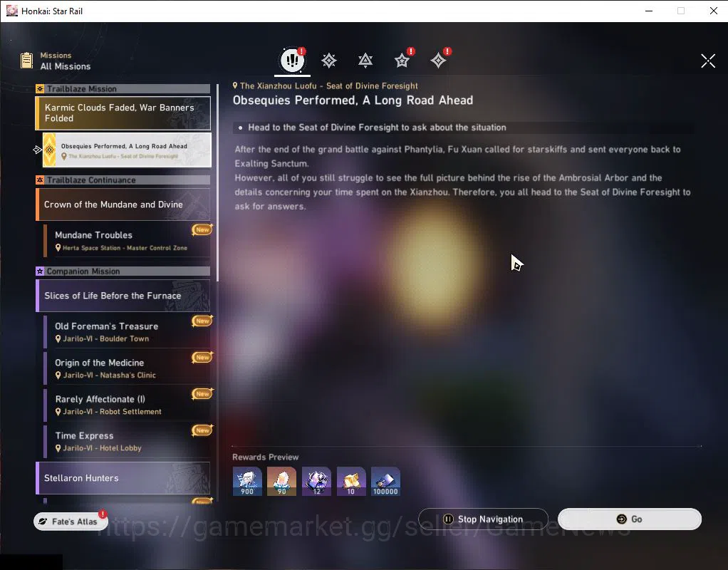Click the objective 'Head to the Seat of Divine Foresight'

pos(377,128)
